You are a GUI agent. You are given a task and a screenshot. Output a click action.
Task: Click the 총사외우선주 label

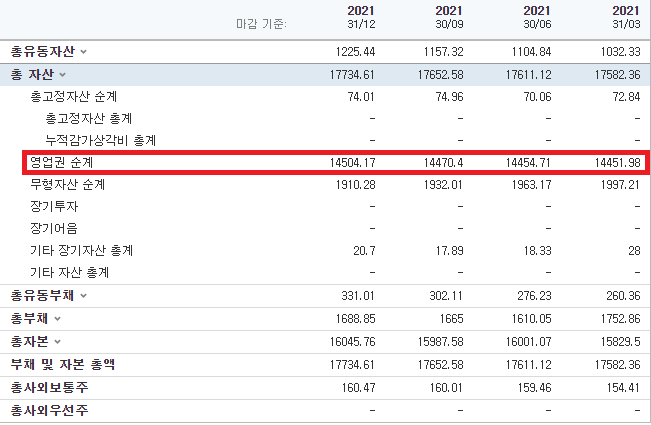[49, 410]
